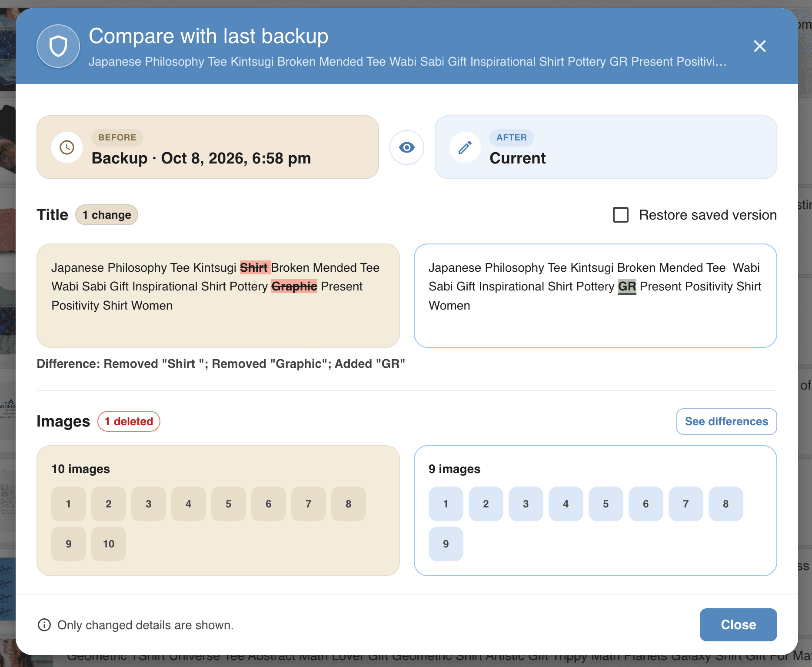Select backup image thumbnail 1
812x667 pixels.
(x=69, y=504)
